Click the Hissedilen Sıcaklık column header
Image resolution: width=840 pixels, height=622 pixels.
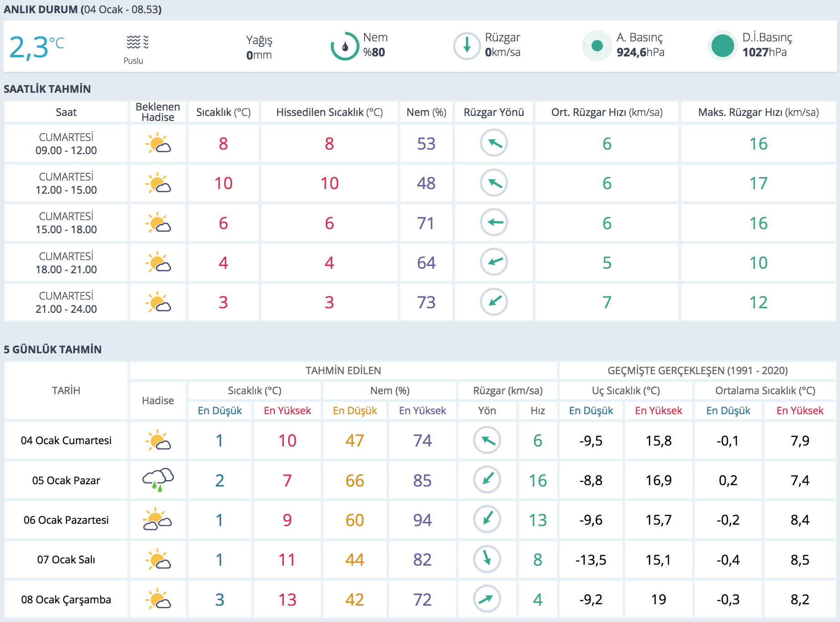(329, 112)
